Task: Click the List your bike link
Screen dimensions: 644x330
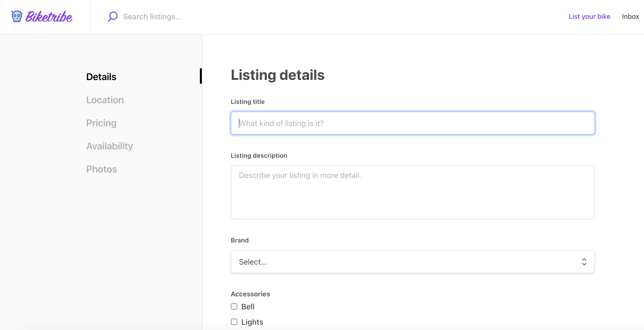Action: point(589,16)
